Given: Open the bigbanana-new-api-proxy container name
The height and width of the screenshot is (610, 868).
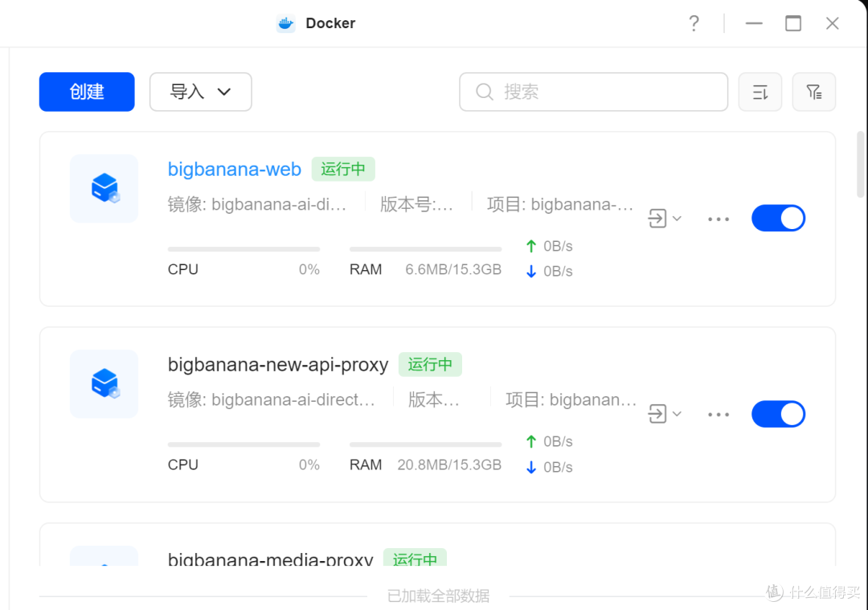Looking at the screenshot, I should (x=278, y=364).
